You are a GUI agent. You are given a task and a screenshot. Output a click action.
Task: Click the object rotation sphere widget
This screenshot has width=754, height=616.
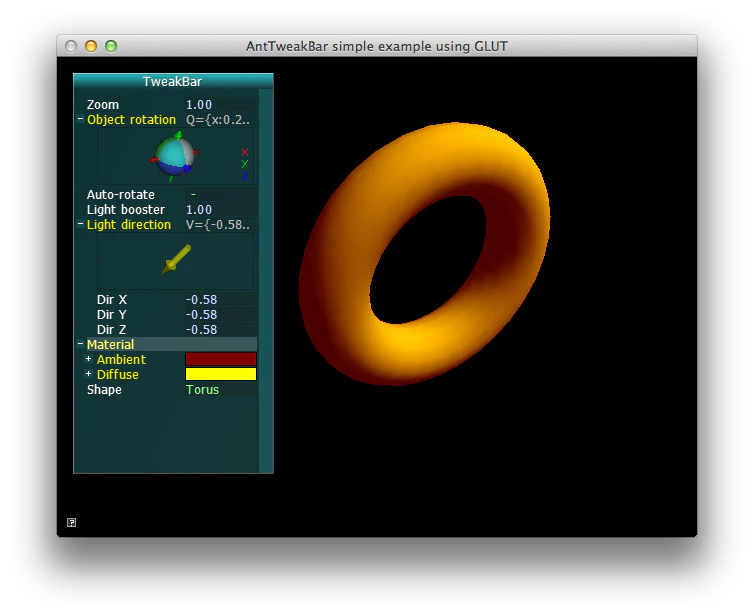click(x=175, y=156)
